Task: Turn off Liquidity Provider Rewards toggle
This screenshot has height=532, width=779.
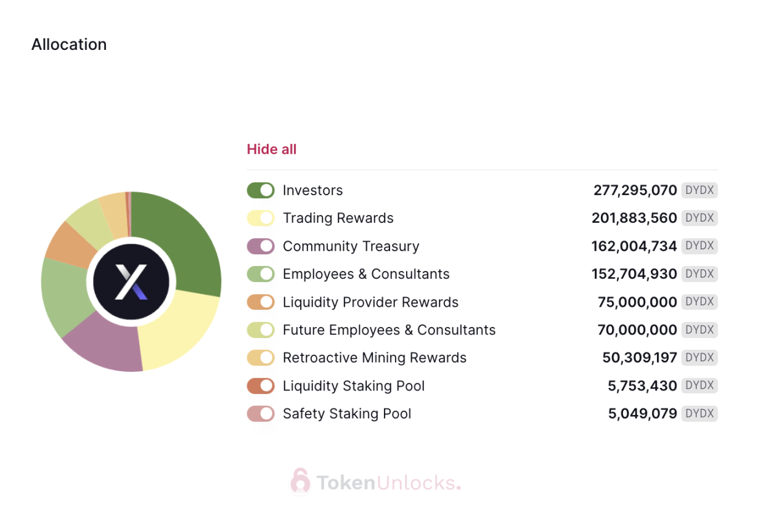Action: pyautogui.click(x=261, y=302)
